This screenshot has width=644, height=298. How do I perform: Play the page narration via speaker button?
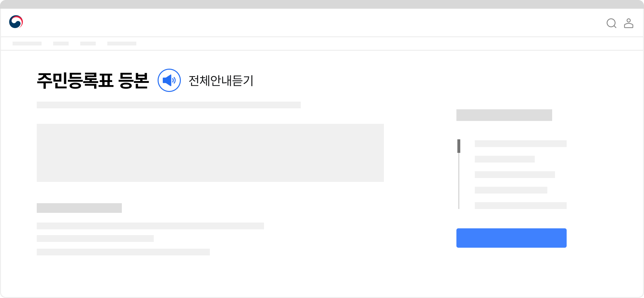[169, 81]
